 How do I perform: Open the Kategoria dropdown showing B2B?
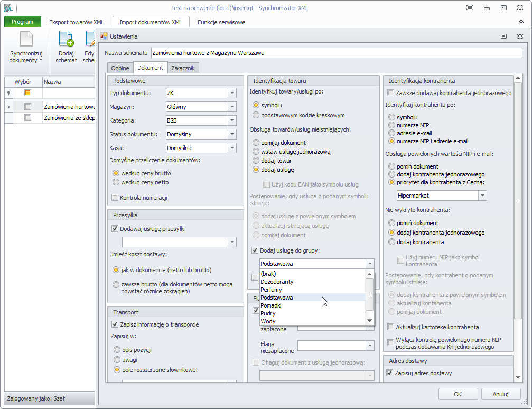232,120
